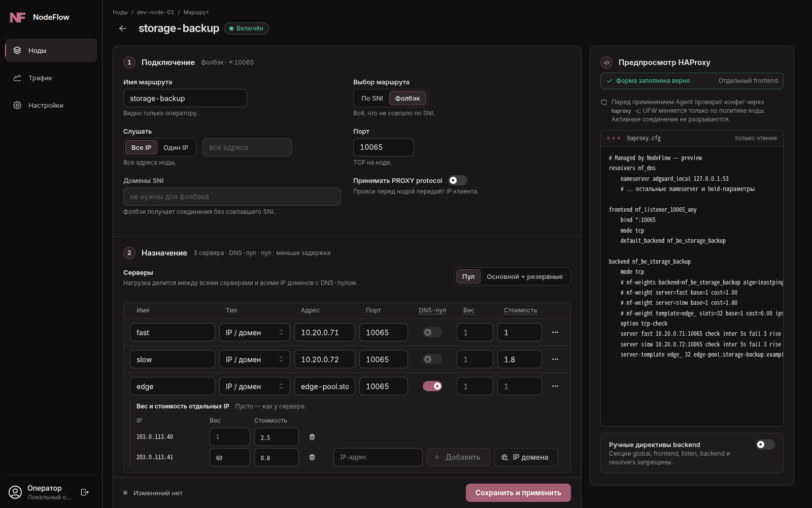Focus the Имя маршрута input field
Viewport: 812px width, 508px height.
pos(185,98)
